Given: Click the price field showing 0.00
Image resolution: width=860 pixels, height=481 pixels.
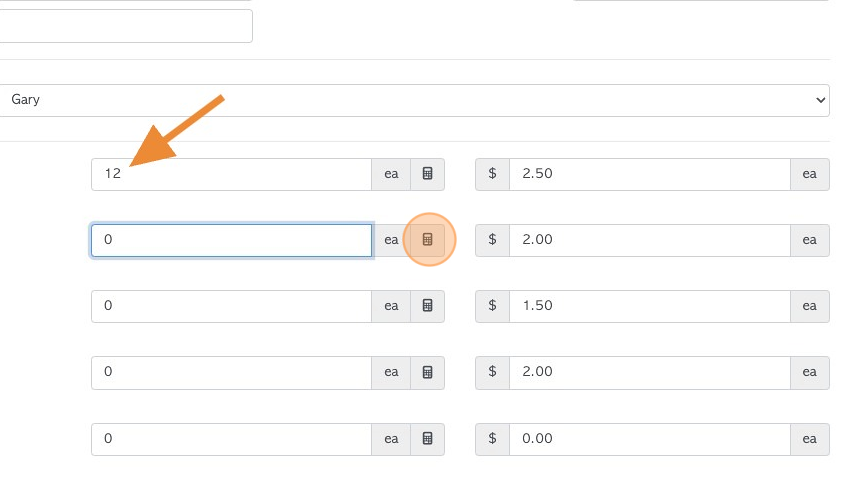Looking at the screenshot, I should pos(650,439).
